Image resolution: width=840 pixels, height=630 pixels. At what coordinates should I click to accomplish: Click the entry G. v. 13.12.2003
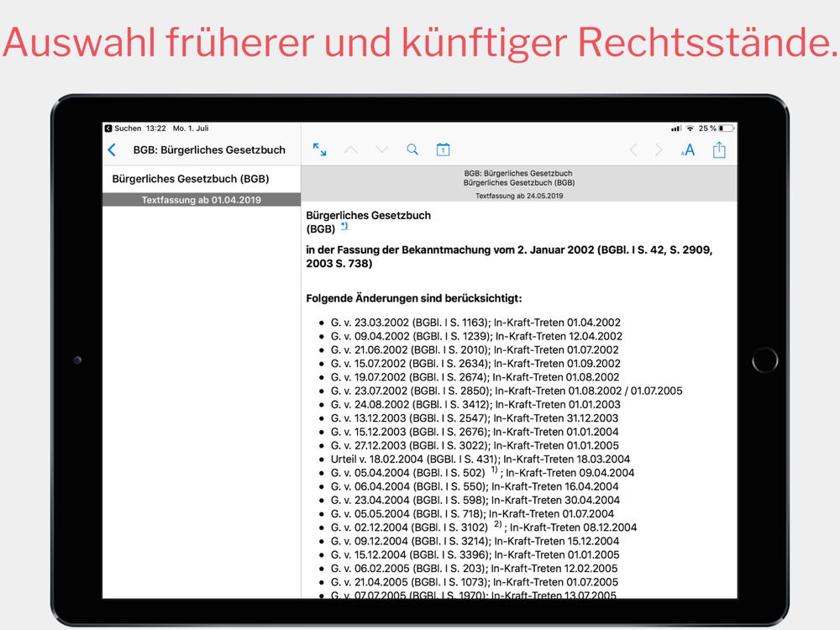click(474, 418)
